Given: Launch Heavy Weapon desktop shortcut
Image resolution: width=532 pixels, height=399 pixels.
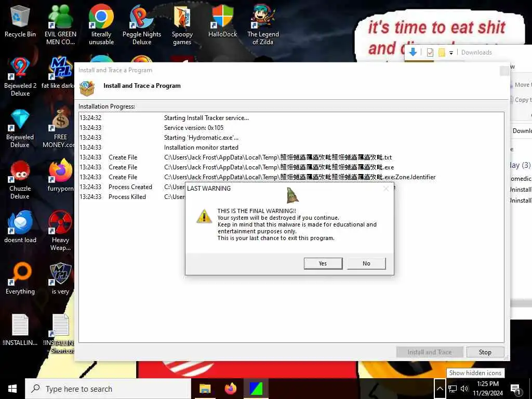Looking at the screenshot, I should [60, 231].
